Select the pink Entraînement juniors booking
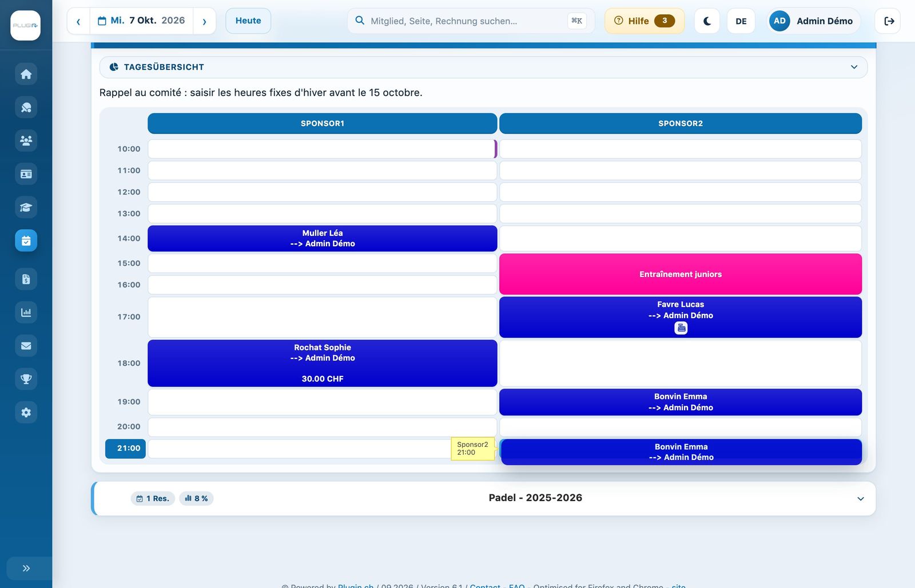 [681, 274]
